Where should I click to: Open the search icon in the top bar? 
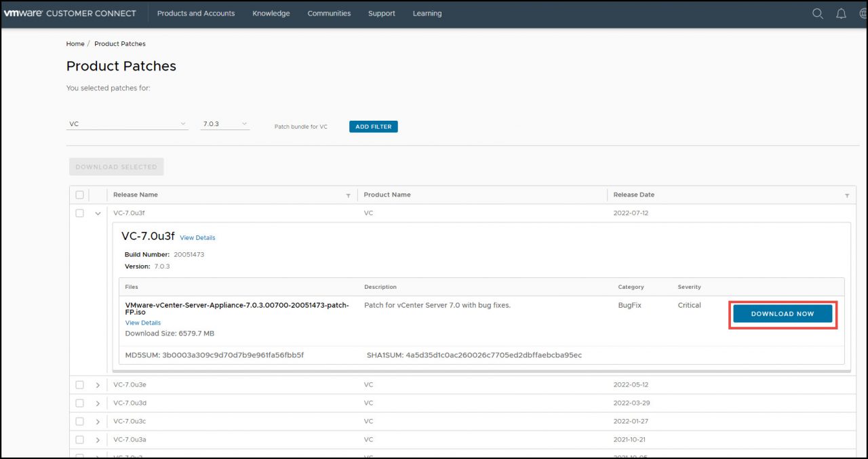(x=817, y=13)
